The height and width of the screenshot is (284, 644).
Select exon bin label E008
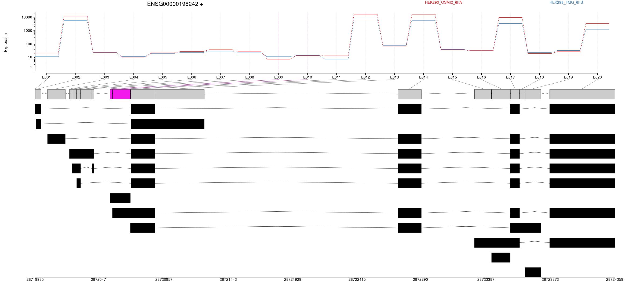point(250,77)
